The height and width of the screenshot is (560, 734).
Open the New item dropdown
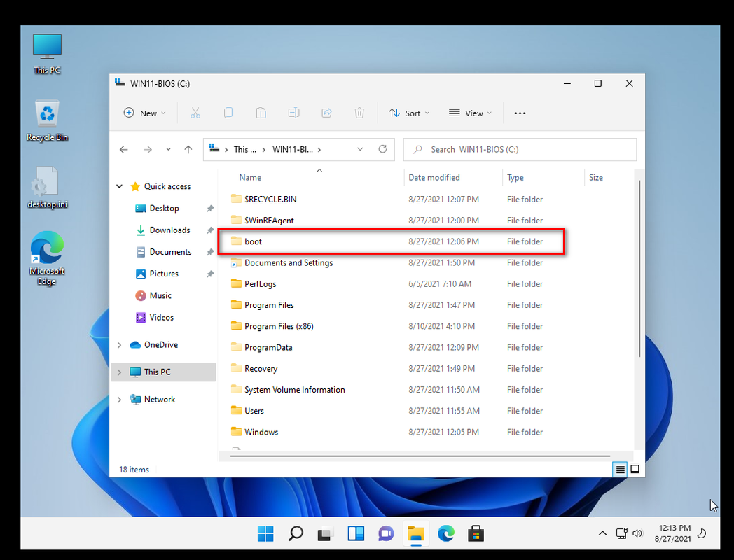click(x=144, y=113)
